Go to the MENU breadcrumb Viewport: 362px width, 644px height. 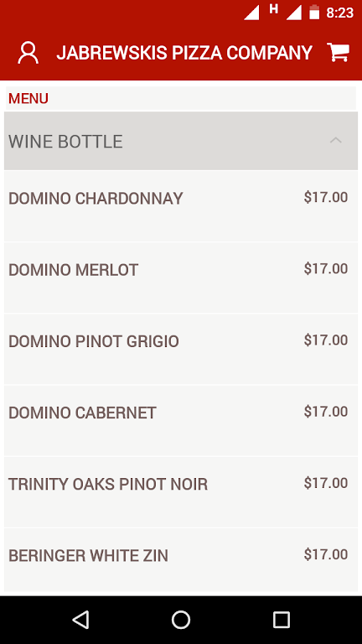[28, 99]
